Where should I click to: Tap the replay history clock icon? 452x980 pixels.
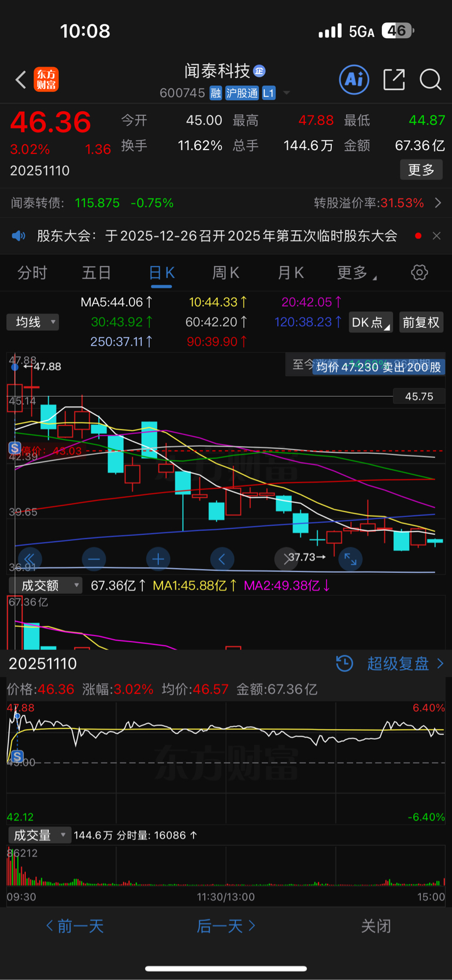344,663
